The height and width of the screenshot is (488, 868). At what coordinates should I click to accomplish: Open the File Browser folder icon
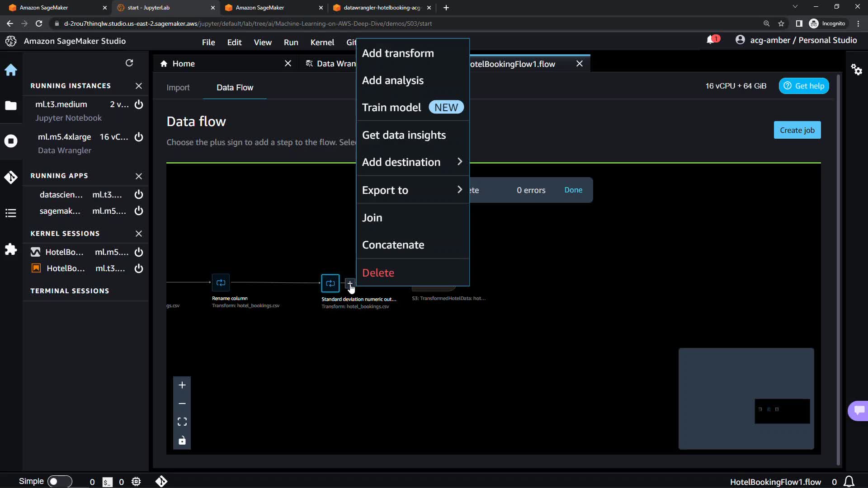[11, 106]
